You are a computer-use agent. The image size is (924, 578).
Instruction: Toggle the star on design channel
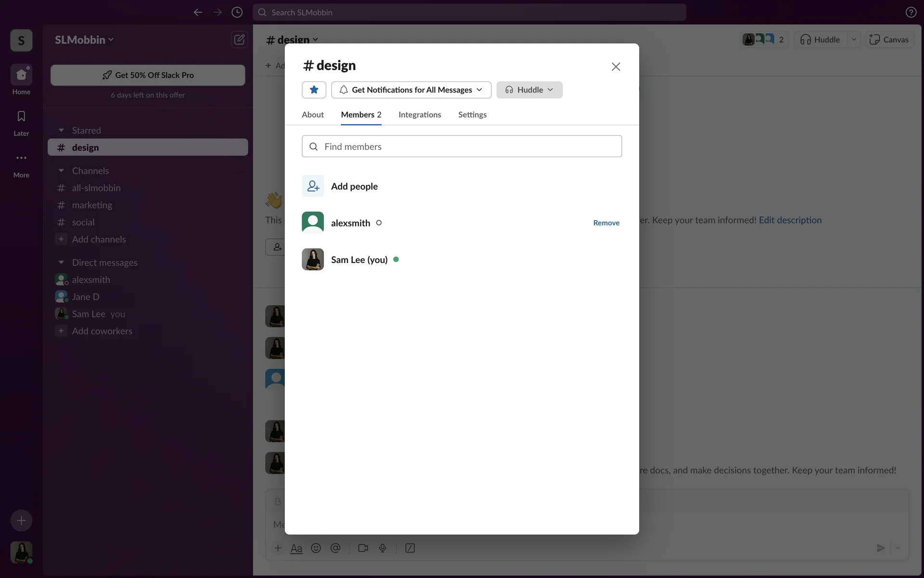[314, 90]
